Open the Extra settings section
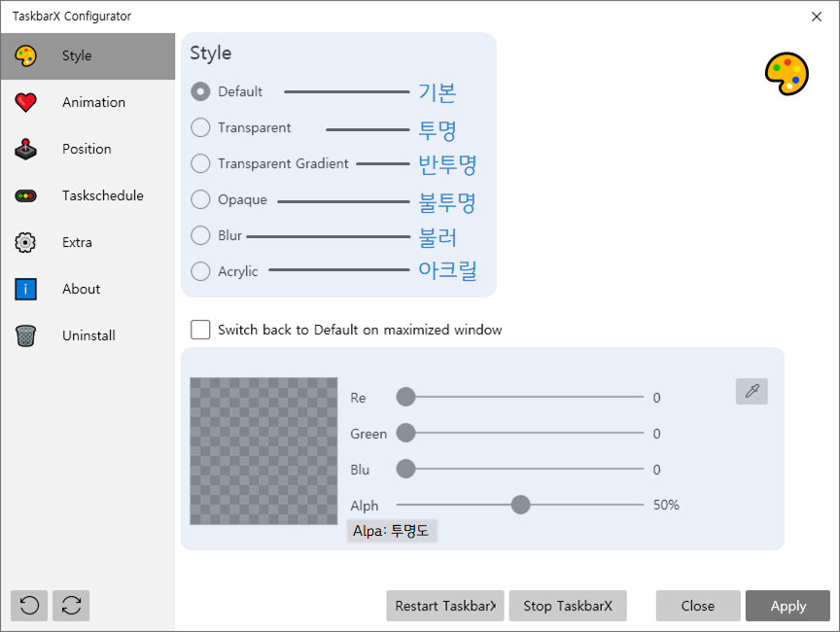Image resolution: width=840 pixels, height=632 pixels. point(77,242)
